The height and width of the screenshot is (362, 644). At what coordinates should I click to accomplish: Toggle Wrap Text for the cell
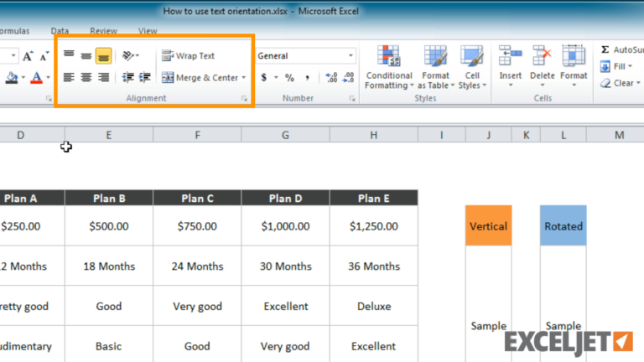tap(188, 56)
